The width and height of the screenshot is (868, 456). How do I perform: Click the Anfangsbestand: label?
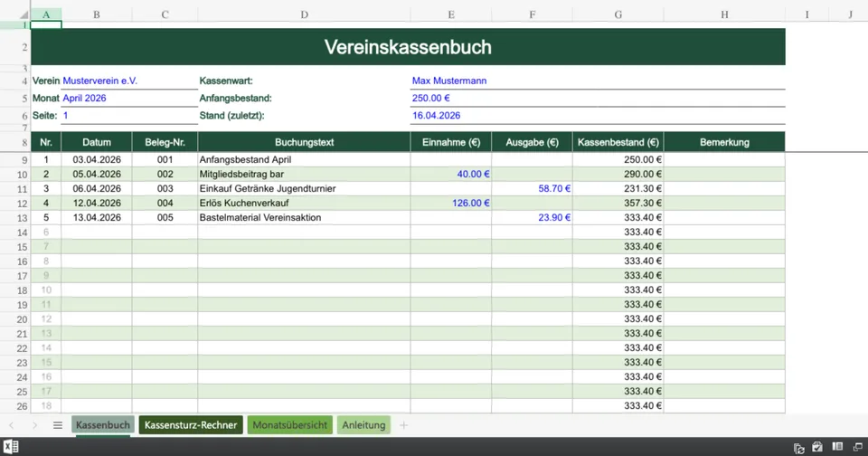click(x=236, y=98)
